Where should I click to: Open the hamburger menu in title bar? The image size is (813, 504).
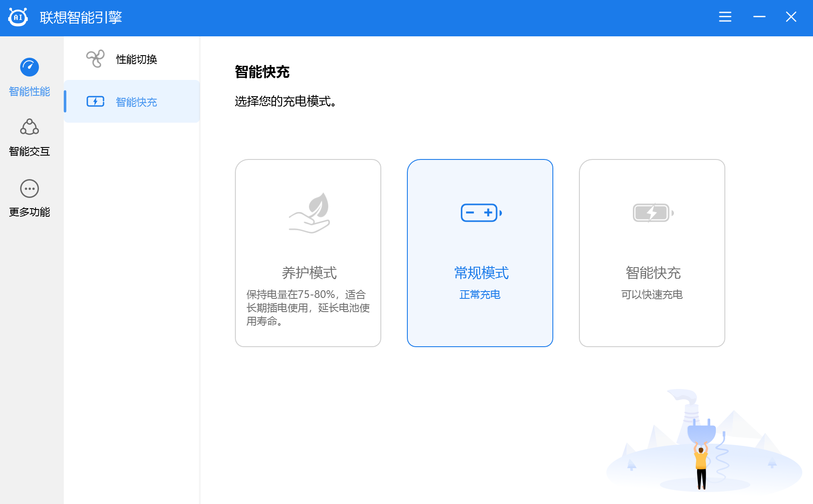coord(725,17)
